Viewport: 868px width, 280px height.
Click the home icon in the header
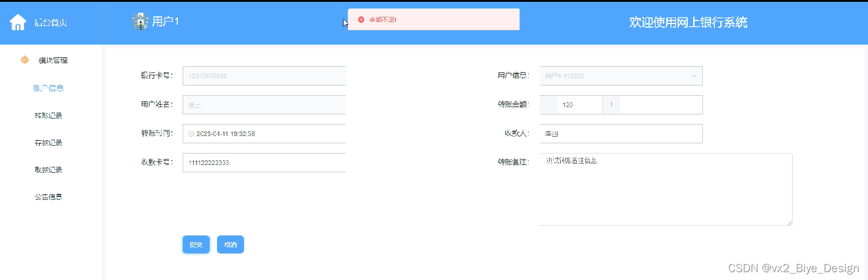(x=18, y=22)
